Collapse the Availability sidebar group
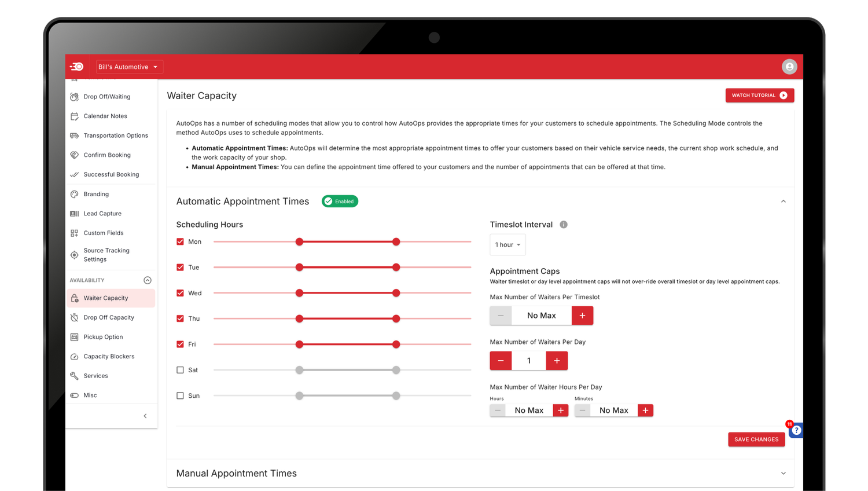868x491 pixels. click(148, 280)
